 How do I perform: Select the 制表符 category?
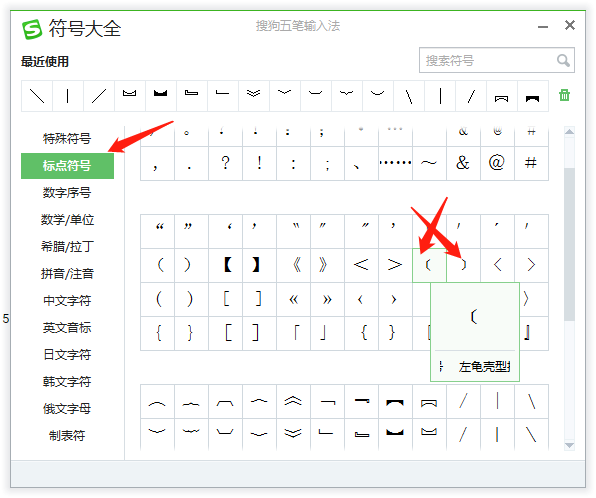(67, 436)
